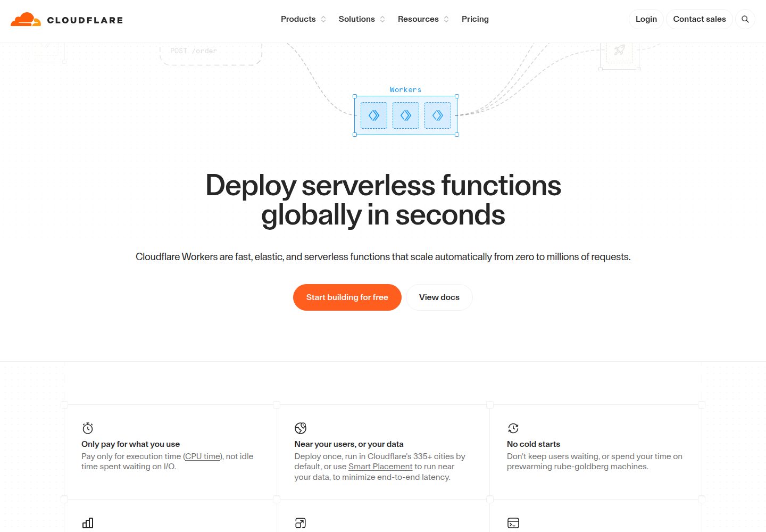Viewport: 766px width, 532px height.
Task: Click the Workers label in diagram
Action: (x=405, y=90)
